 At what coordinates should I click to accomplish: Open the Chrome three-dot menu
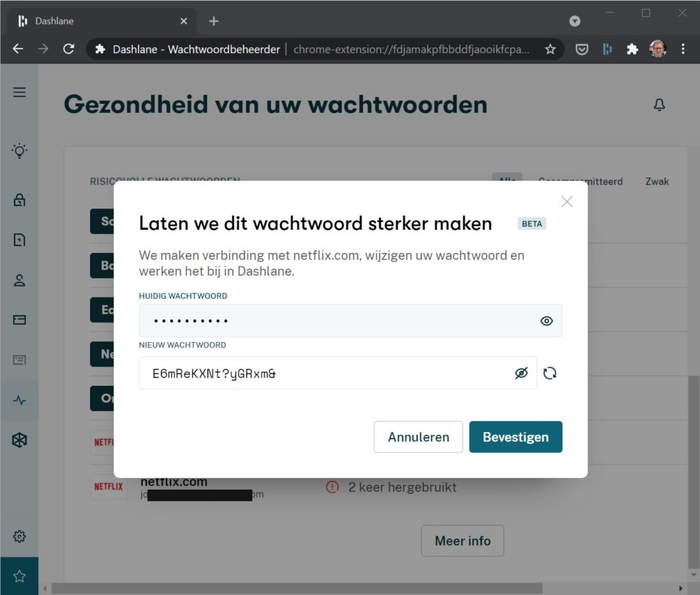point(683,49)
